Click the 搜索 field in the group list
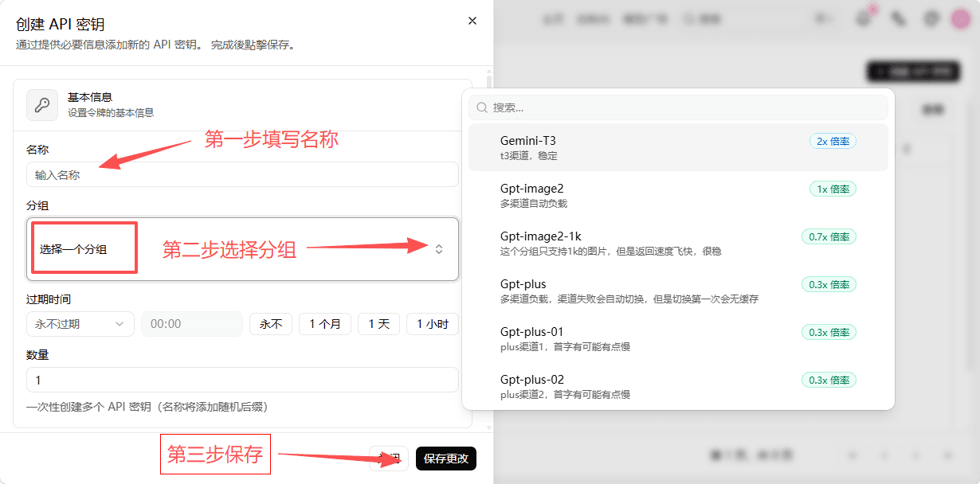Image resolution: width=980 pixels, height=484 pixels. [x=678, y=107]
